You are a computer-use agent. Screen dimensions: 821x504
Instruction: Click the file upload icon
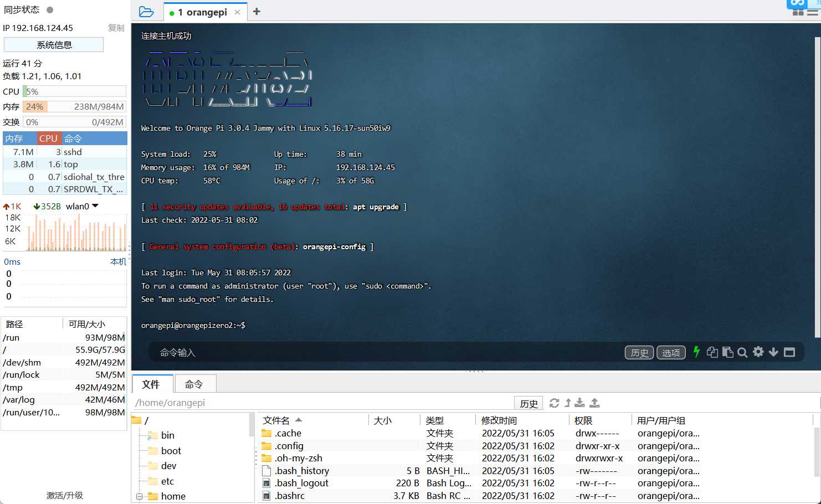(594, 403)
